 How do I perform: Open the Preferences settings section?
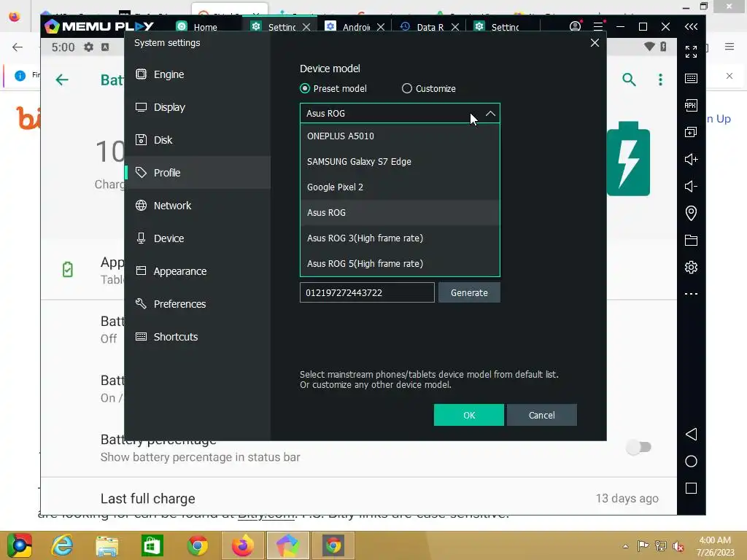197,304
